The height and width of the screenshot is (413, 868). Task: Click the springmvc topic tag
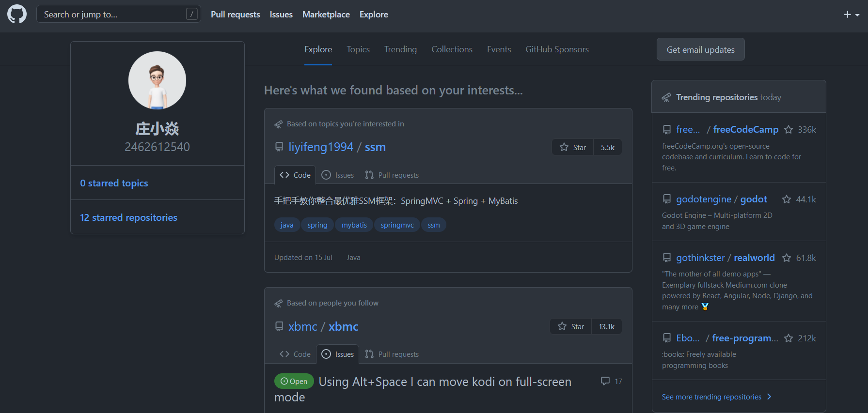pyautogui.click(x=397, y=225)
